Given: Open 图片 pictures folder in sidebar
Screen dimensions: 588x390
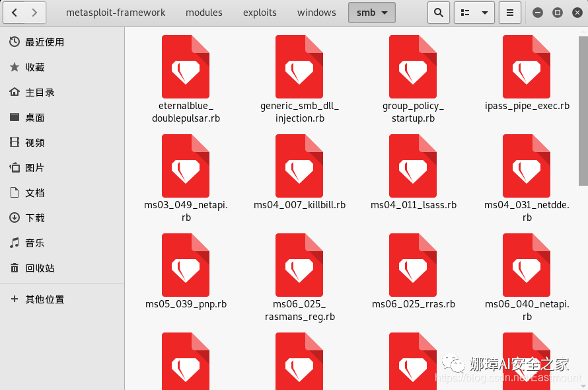Looking at the screenshot, I should coord(62,168).
